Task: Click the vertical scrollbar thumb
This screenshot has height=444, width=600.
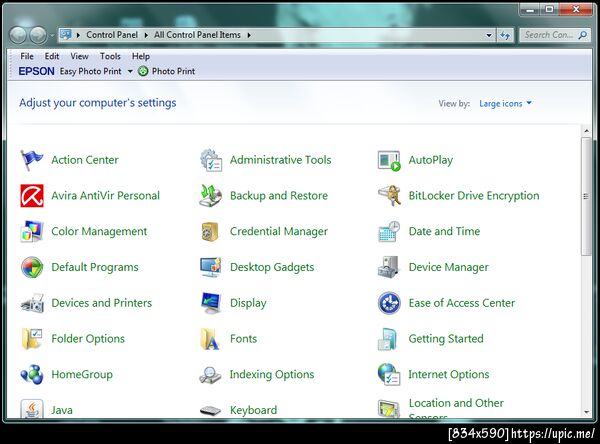Action: coord(586,197)
